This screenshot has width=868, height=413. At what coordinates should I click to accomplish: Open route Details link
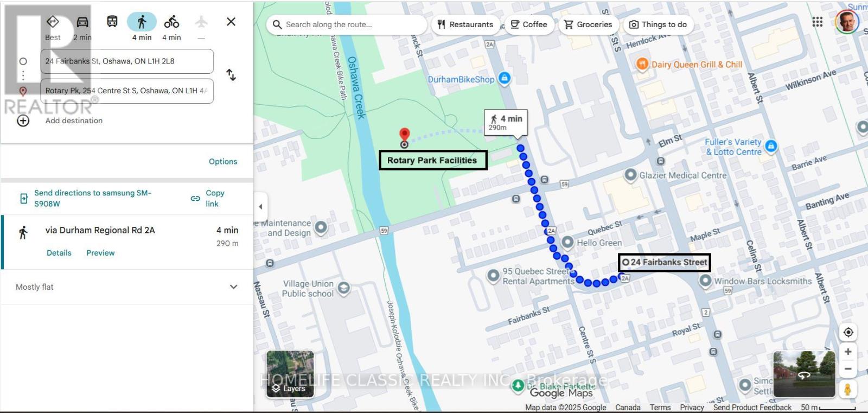click(x=59, y=253)
